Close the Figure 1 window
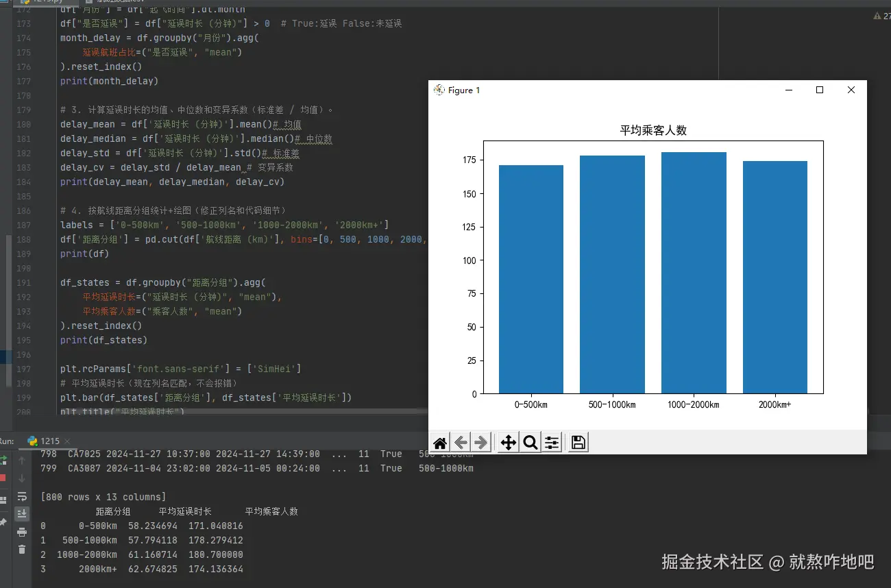This screenshot has height=588, width=891. (851, 90)
